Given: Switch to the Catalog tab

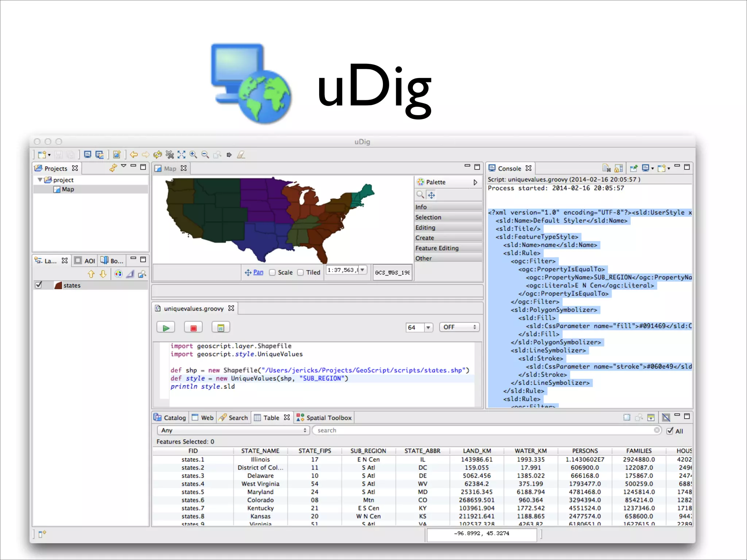Looking at the screenshot, I should (170, 417).
